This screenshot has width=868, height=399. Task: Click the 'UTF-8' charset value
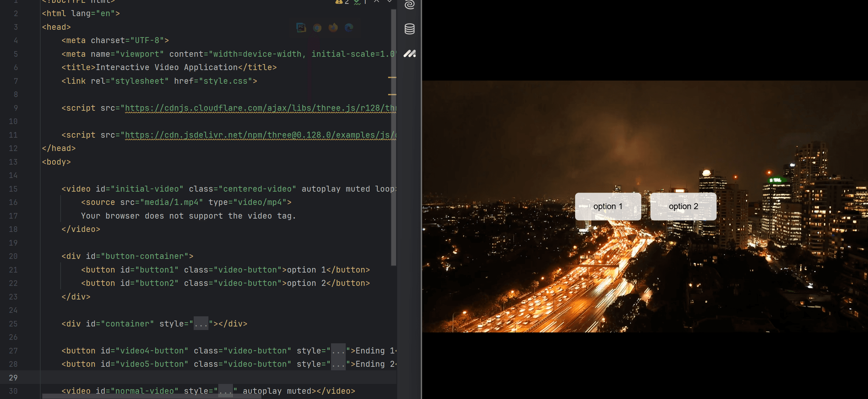tap(147, 41)
